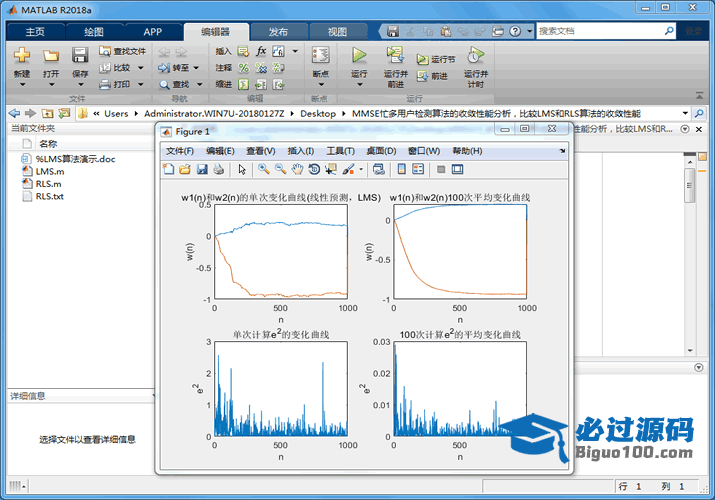Activate the Zoom Out tool in Figure
Viewport: 715px width, 500px height.
click(x=280, y=170)
